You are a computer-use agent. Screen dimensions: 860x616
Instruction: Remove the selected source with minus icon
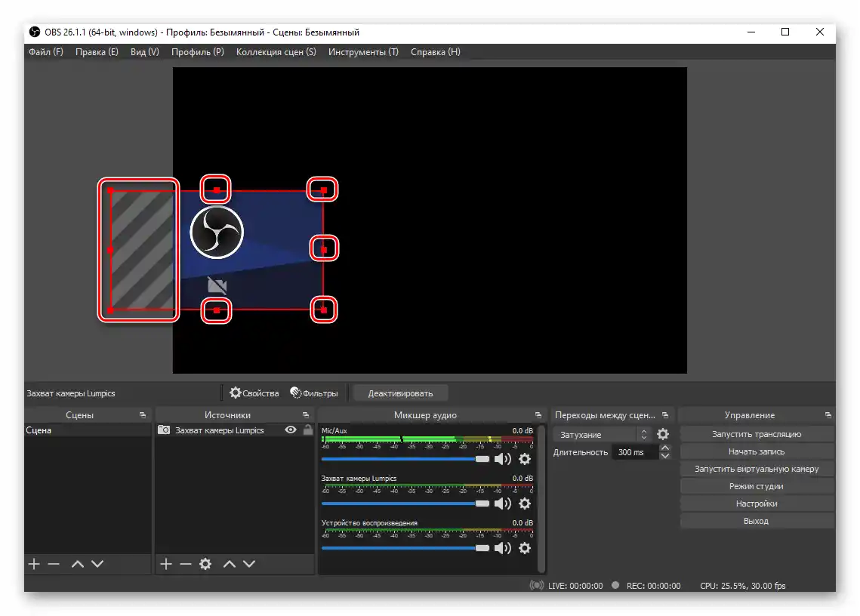[186, 564]
